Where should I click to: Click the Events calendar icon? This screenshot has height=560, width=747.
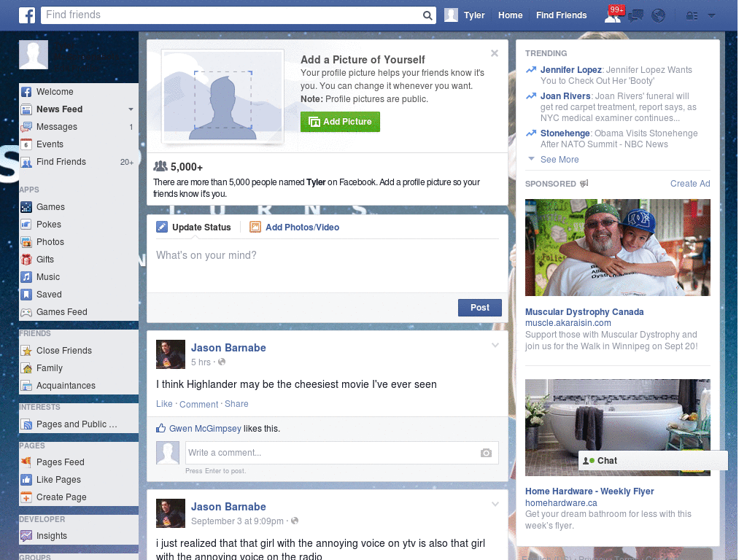[x=26, y=144]
